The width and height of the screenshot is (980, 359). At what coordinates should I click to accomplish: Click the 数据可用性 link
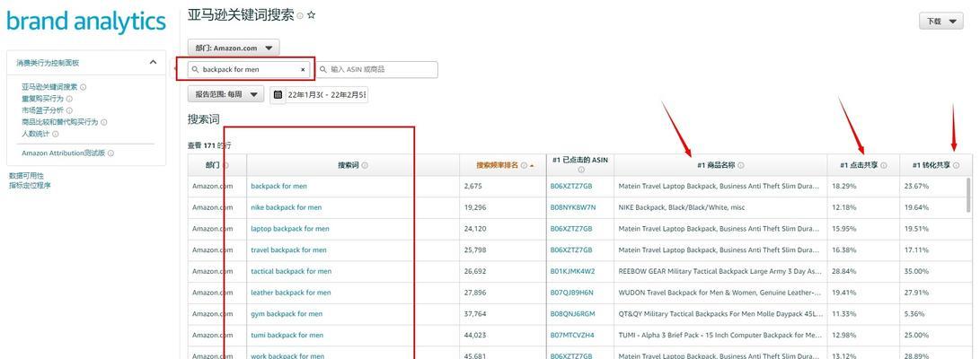tap(26, 177)
